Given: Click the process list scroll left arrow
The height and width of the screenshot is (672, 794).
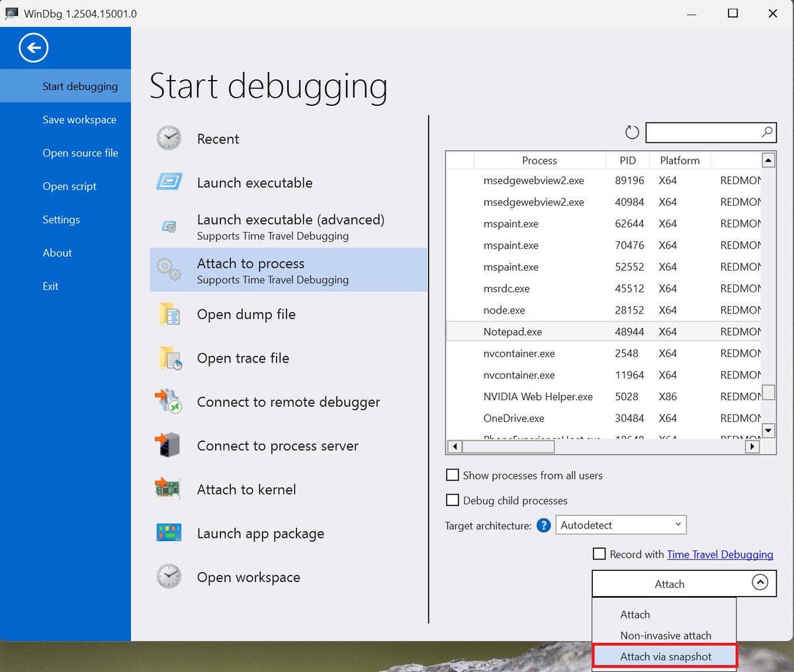Looking at the screenshot, I should tap(454, 446).
